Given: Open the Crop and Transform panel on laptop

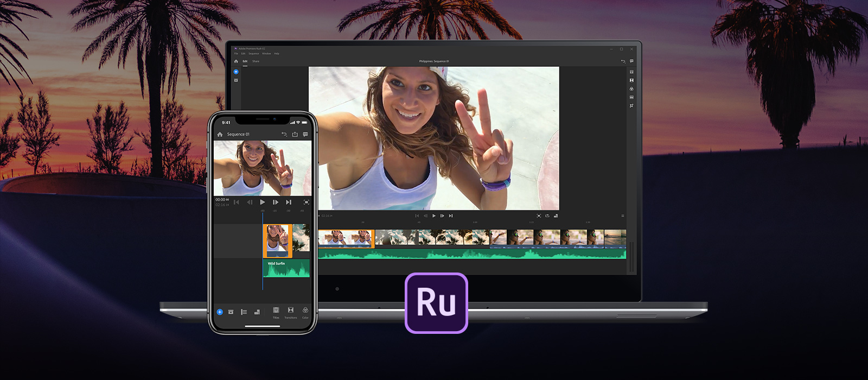Looking at the screenshot, I should pos(631,106).
